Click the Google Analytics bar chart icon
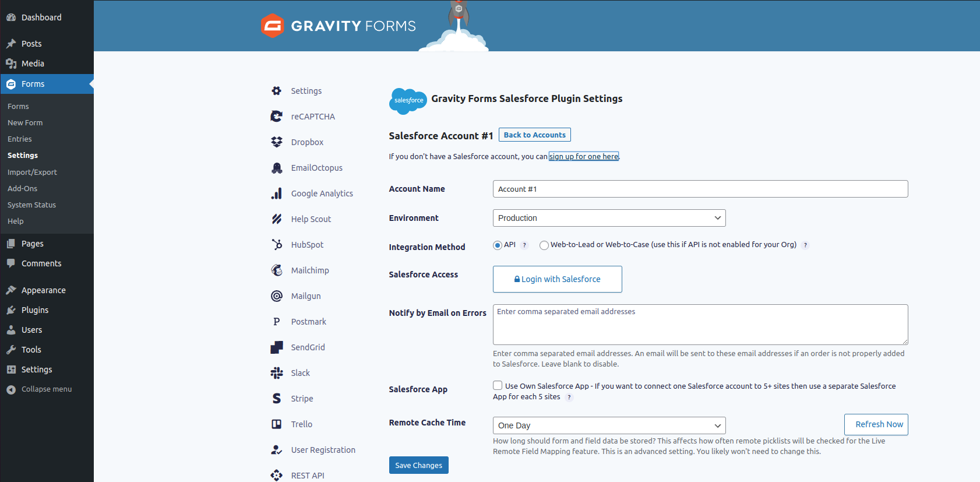The width and height of the screenshot is (980, 482). coord(277,193)
